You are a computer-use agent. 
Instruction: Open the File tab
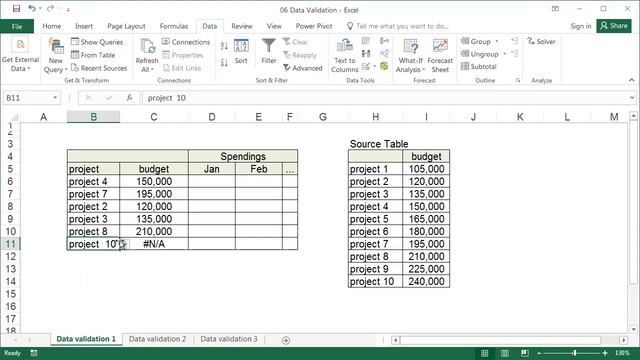click(x=17, y=26)
